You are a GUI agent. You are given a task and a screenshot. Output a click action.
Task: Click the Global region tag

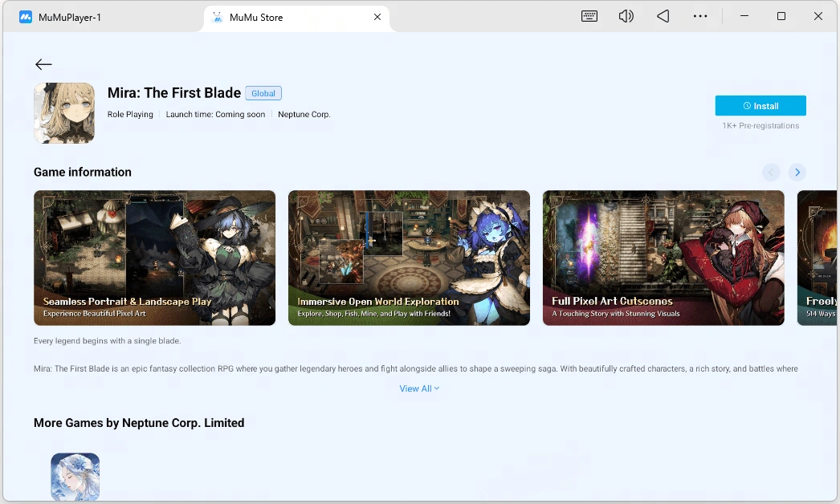(x=263, y=93)
